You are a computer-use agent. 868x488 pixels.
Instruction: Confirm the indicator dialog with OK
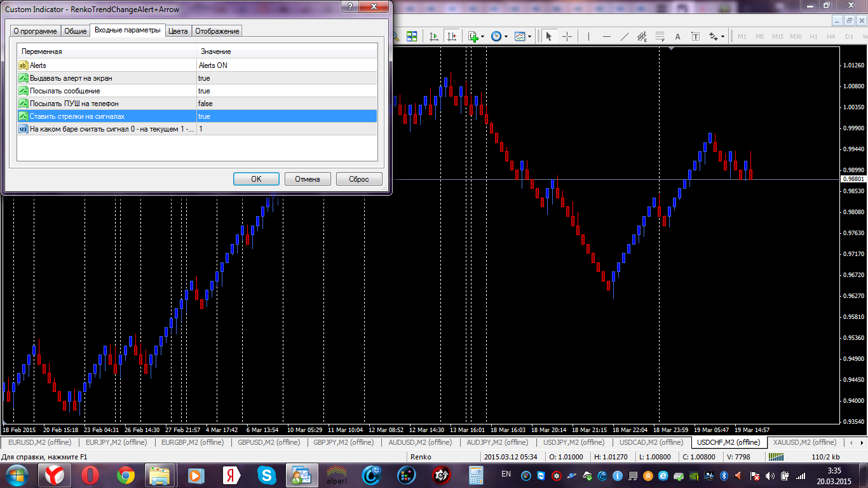256,179
